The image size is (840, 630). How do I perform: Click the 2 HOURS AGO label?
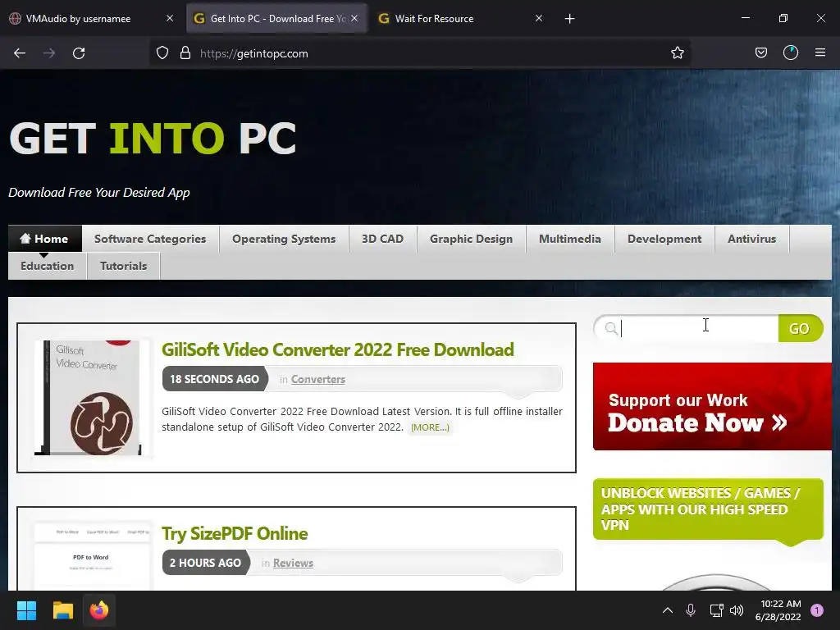205,563
